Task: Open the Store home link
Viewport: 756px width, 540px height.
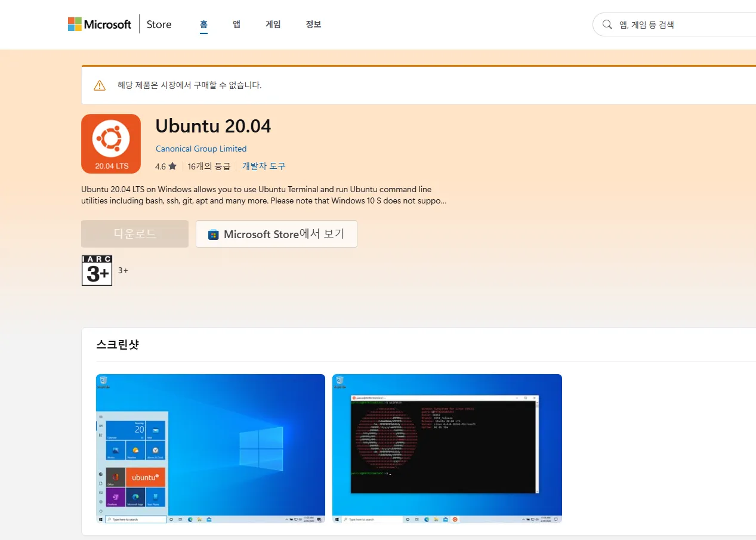Action: tap(159, 24)
